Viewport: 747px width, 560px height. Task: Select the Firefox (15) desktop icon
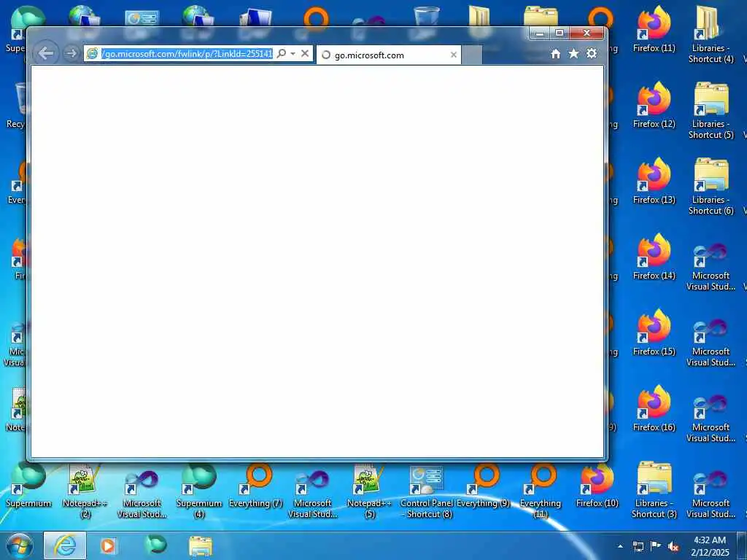point(654,332)
